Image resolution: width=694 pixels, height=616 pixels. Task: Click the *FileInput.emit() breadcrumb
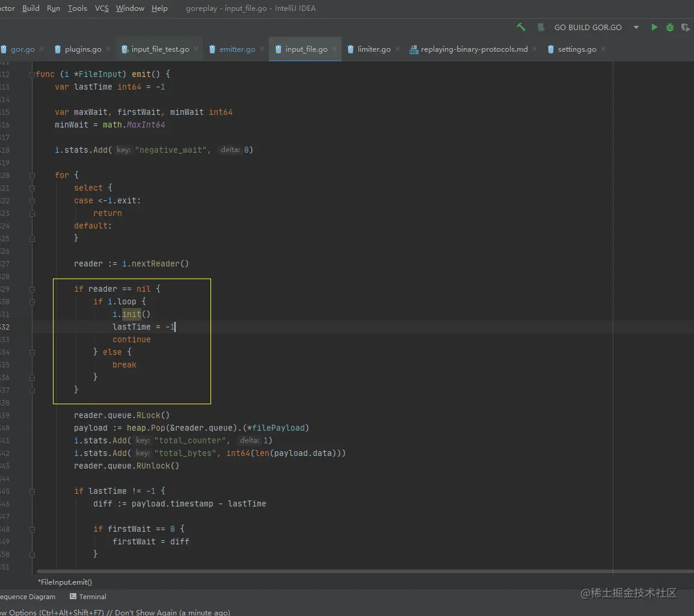coord(65,582)
